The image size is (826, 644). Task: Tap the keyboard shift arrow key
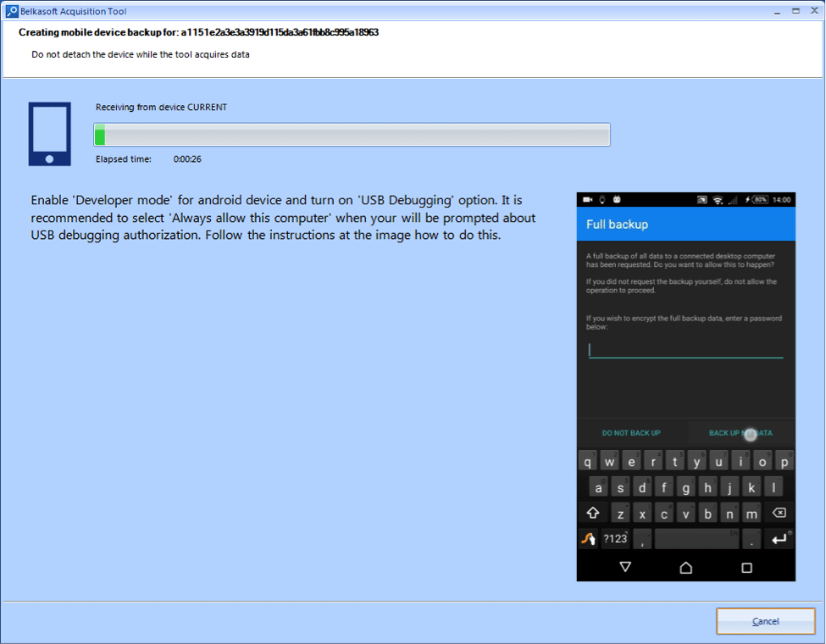(593, 513)
